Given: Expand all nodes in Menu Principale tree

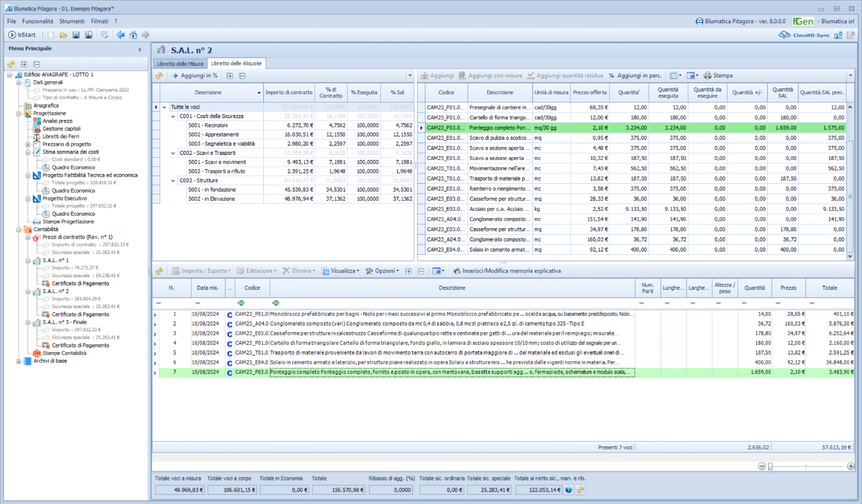Looking at the screenshot, I should pyautogui.click(x=24, y=64).
